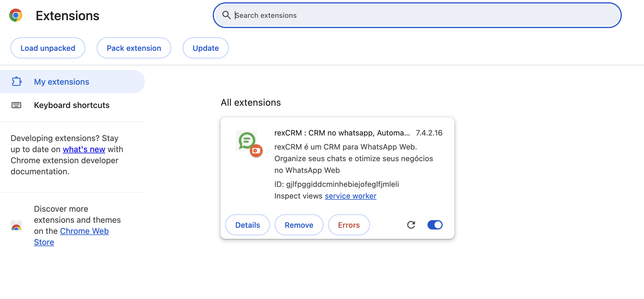Open the My extensions section
Image resolution: width=644 pixels, height=299 pixels.
point(61,82)
